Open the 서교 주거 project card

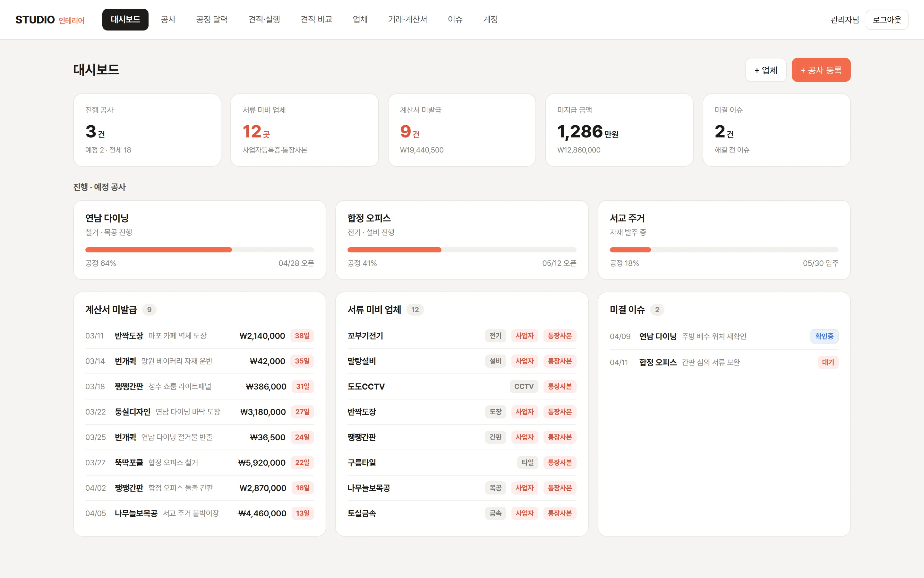tap(724, 240)
